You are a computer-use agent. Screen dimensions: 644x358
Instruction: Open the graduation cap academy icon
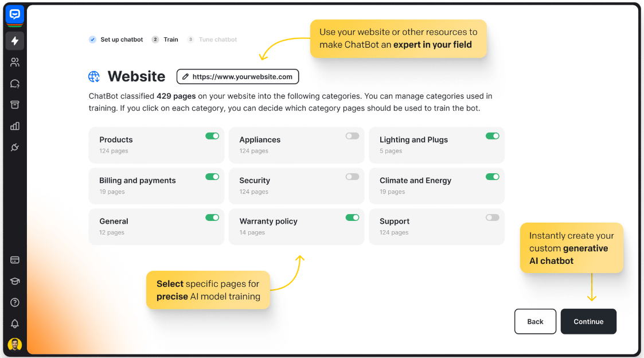(15, 281)
